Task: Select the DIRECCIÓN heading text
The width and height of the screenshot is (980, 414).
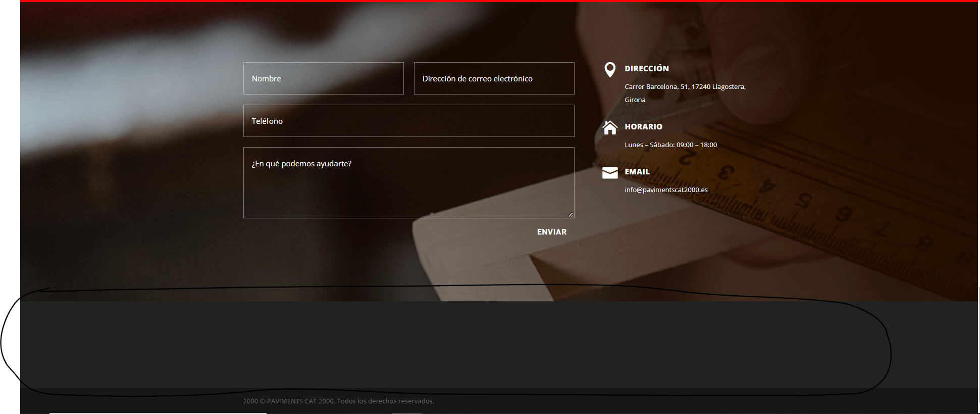Action: tap(647, 68)
